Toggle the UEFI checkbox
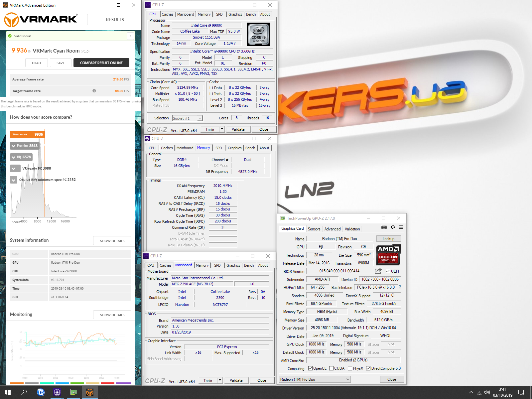Screen dimensions: 532x399 [388, 271]
